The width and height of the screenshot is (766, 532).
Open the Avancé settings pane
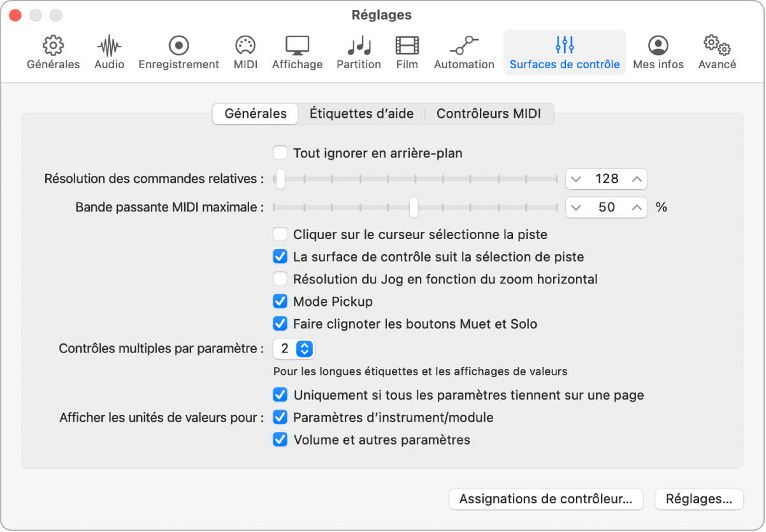pyautogui.click(x=716, y=51)
